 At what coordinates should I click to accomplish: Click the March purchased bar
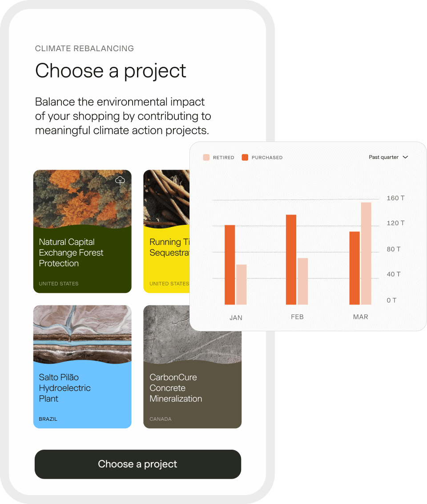(x=354, y=268)
